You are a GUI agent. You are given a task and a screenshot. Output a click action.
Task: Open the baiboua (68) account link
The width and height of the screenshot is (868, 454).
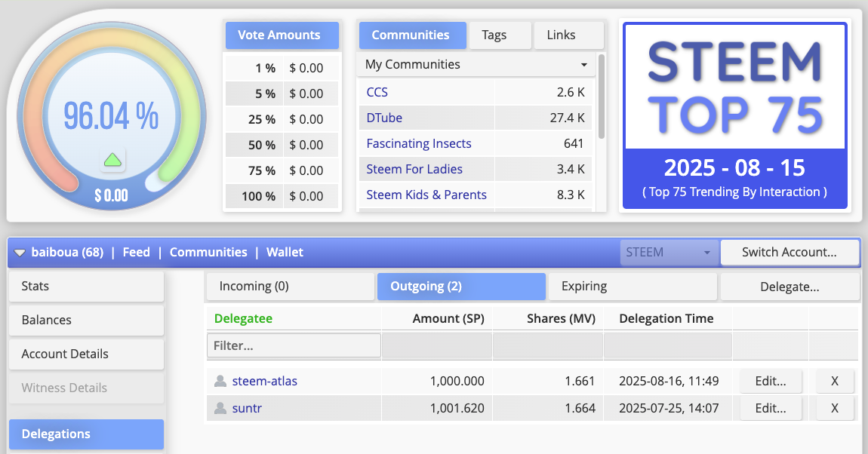tap(67, 253)
